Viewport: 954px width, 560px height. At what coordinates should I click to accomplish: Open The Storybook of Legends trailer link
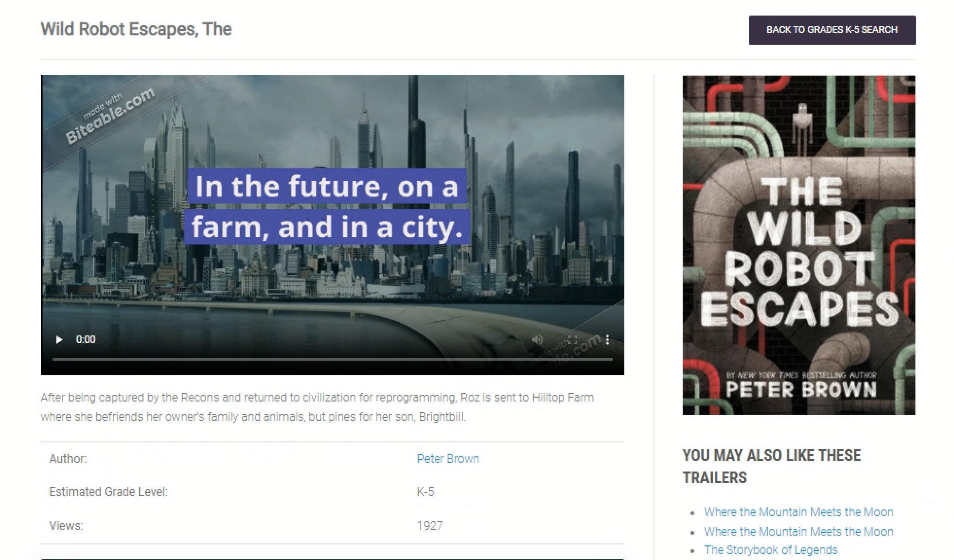[x=771, y=550]
